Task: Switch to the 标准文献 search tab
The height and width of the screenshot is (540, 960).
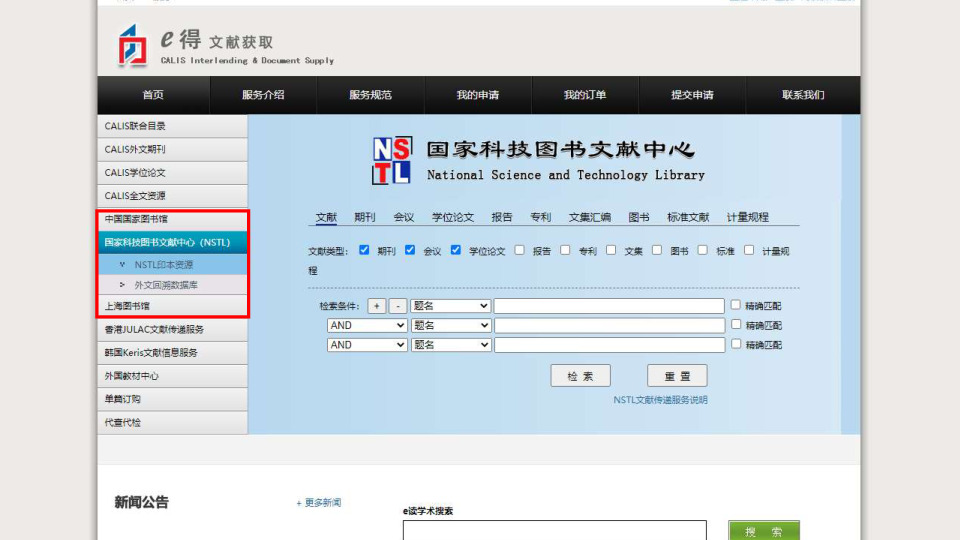Action: tap(688, 217)
